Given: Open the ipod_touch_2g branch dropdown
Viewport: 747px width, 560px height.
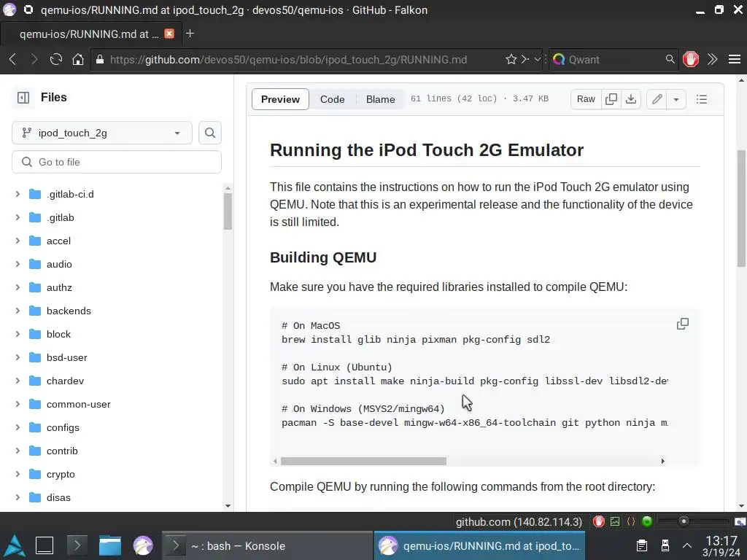Looking at the screenshot, I should click(x=102, y=133).
